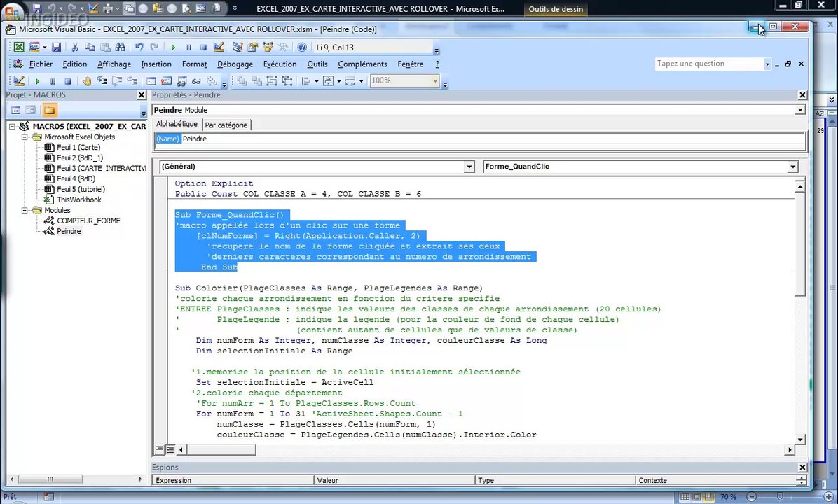838x504 pixels.
Task: Toggle Design Mode on standard toolbar
Action: (219, 48)
